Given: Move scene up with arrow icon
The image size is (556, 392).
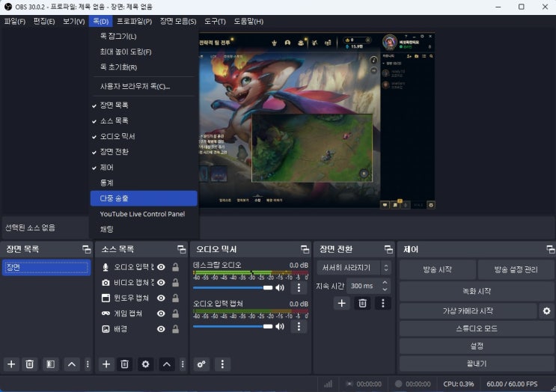Looking at the screenshot, I should 72,364.
